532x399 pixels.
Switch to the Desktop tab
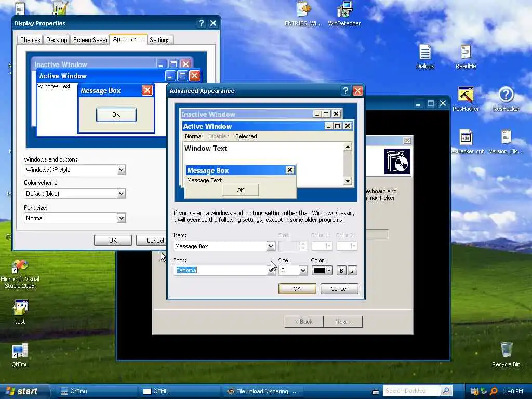[57, 40]
